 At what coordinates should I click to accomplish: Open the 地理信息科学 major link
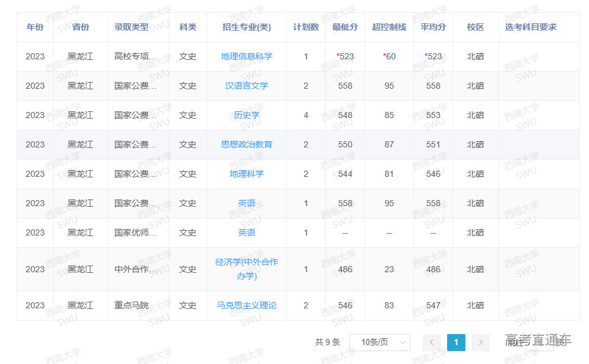[x=246, y=56]
